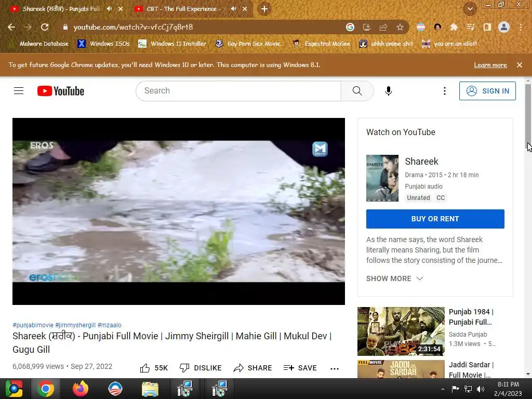This screenshot has width=532, height=399.
Task: Click the search magnifier button
Action: point(357,91)
